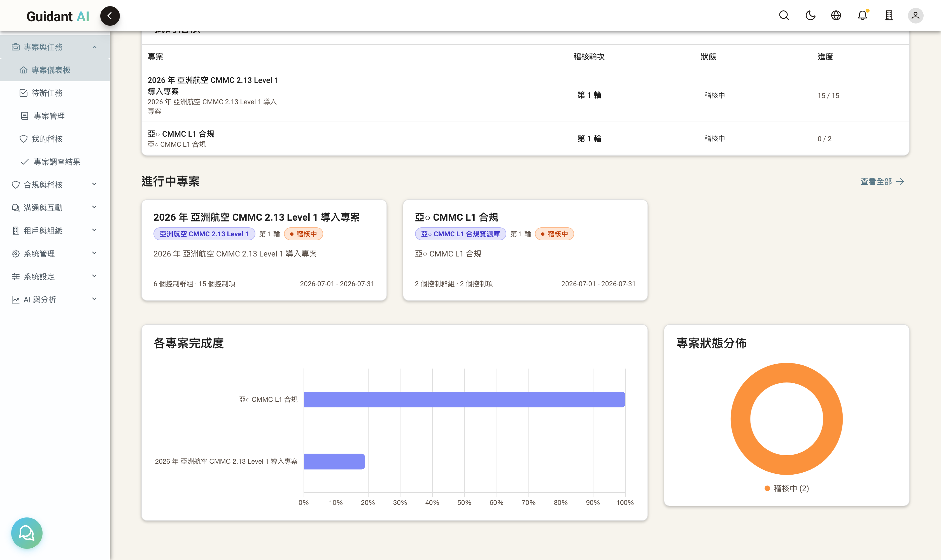Screen dimensions: 941x560
Task: Open the notifications bell
Action: click(863, 15)
